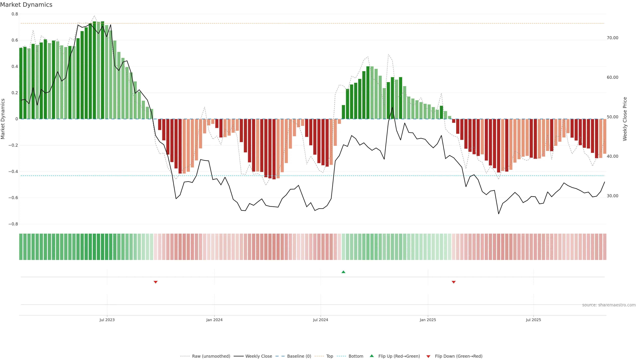Click the Jan 2024 x-axis label

coord(214,320)
